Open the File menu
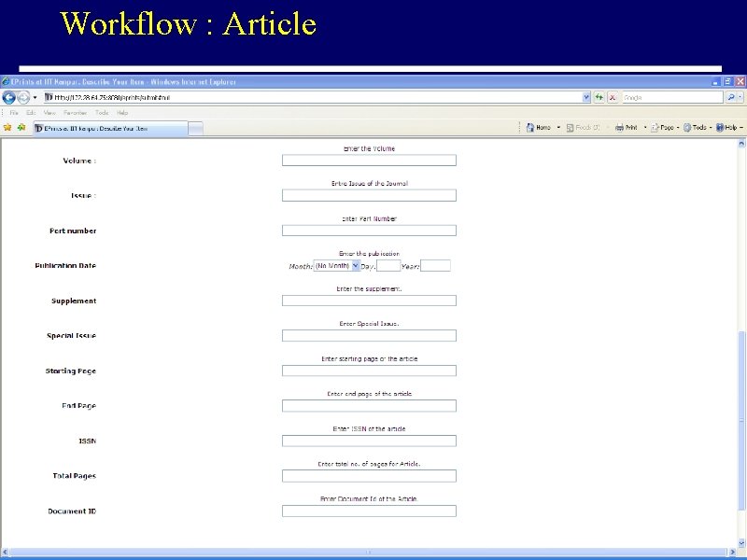Screen dimensions: 747x560 click(13, 111)
